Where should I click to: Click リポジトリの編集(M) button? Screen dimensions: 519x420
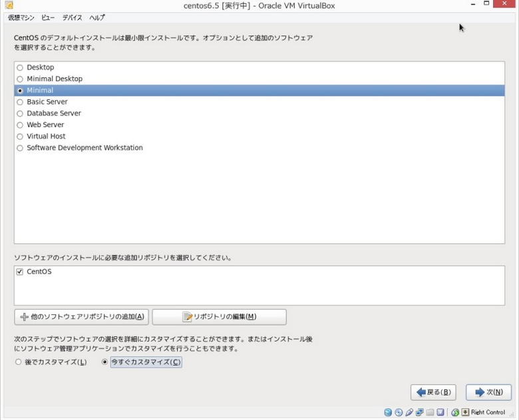(x=219, y=317)
